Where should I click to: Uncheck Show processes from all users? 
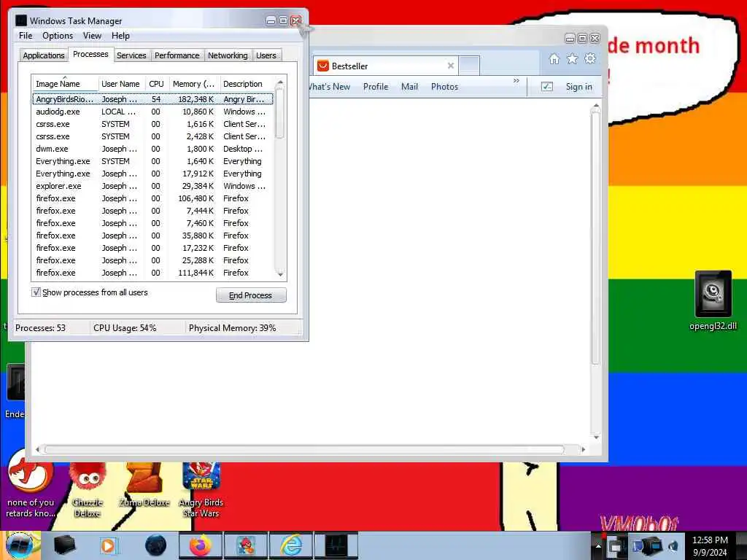pyautogui.click(x=36, y=292)
